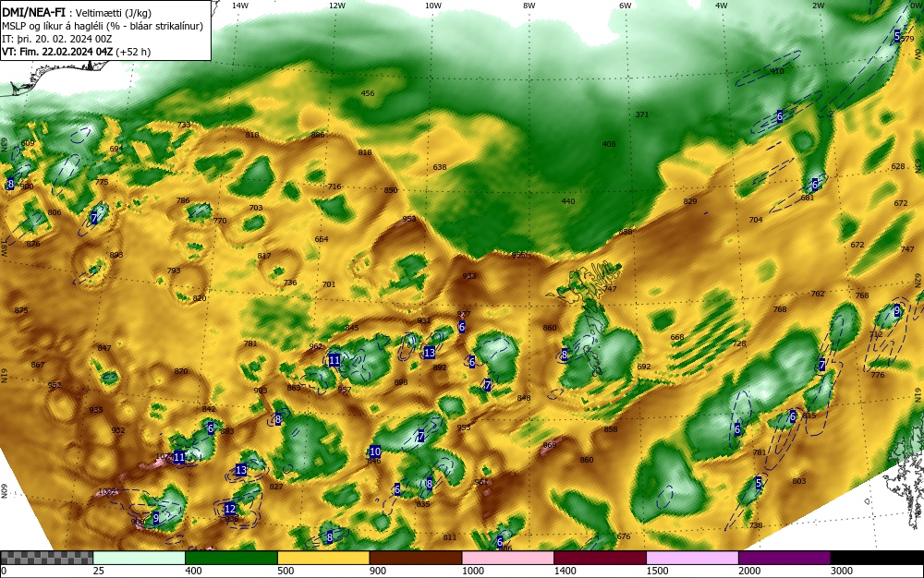
Task: Click the 8W longitude label
Action: [x=529, y=6]
